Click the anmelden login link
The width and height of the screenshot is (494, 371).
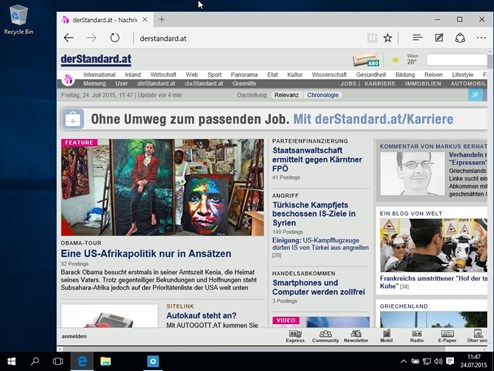point(74,336)
